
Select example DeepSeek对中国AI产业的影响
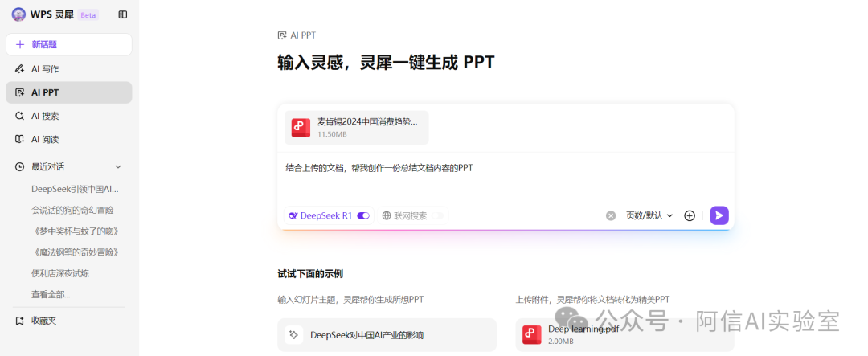(x=387, y=335)
